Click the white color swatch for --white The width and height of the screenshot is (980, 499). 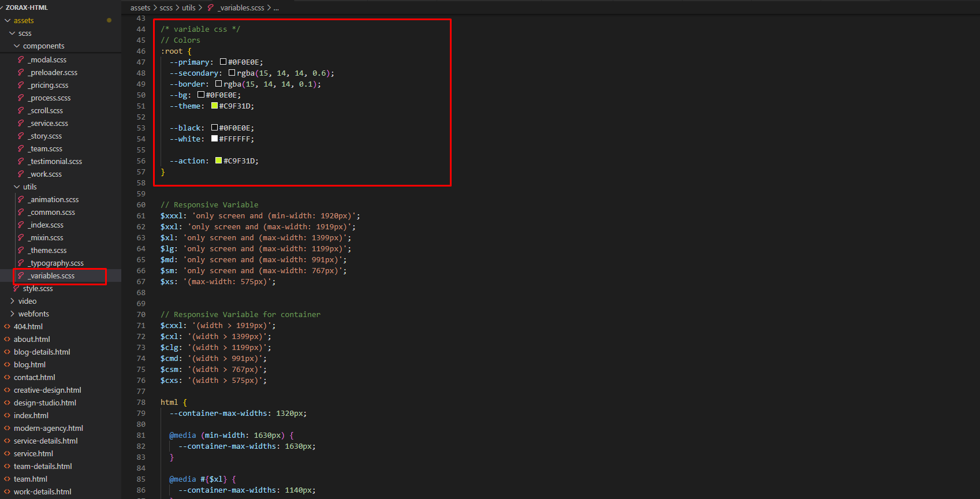coord(214,139)
